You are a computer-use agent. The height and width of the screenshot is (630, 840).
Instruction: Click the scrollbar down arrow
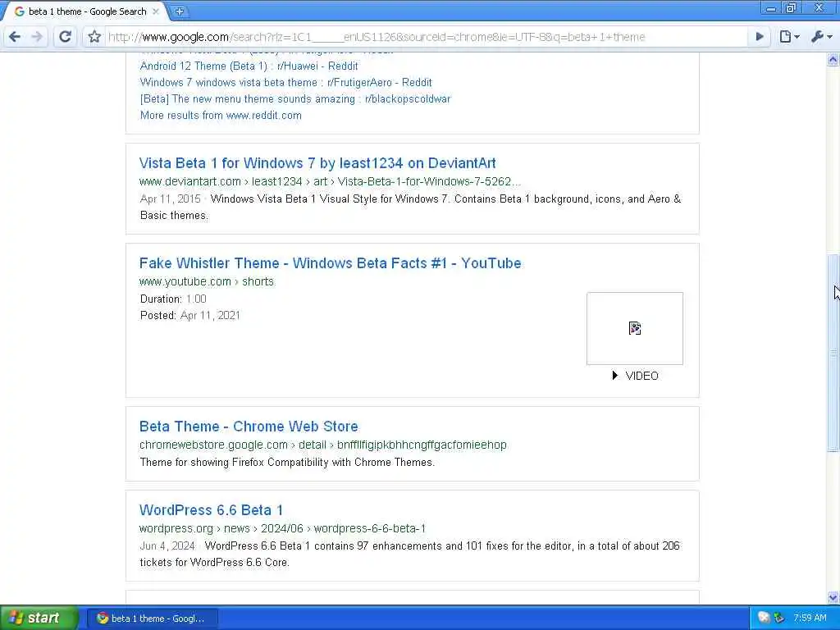click(x=833, y=597)
